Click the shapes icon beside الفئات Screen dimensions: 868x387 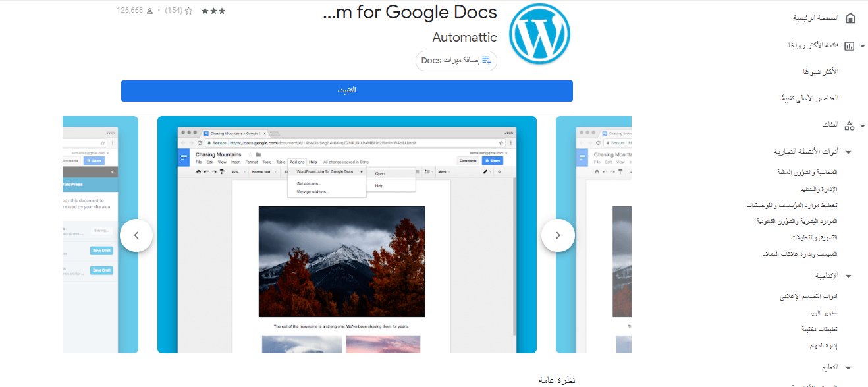tap(850, 125)
